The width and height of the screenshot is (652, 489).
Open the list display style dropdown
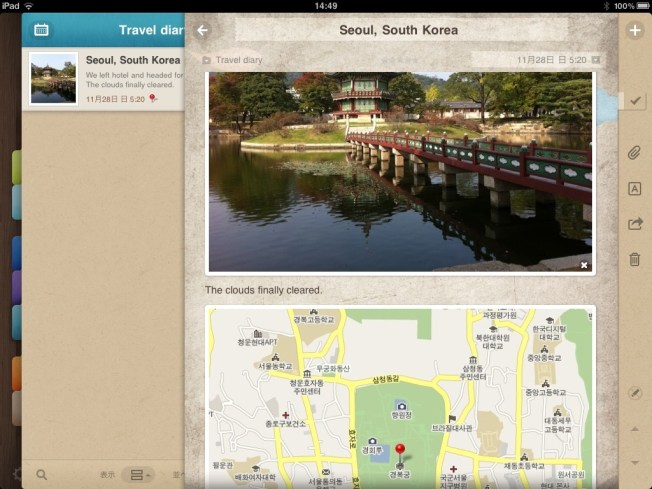(138, 475)
